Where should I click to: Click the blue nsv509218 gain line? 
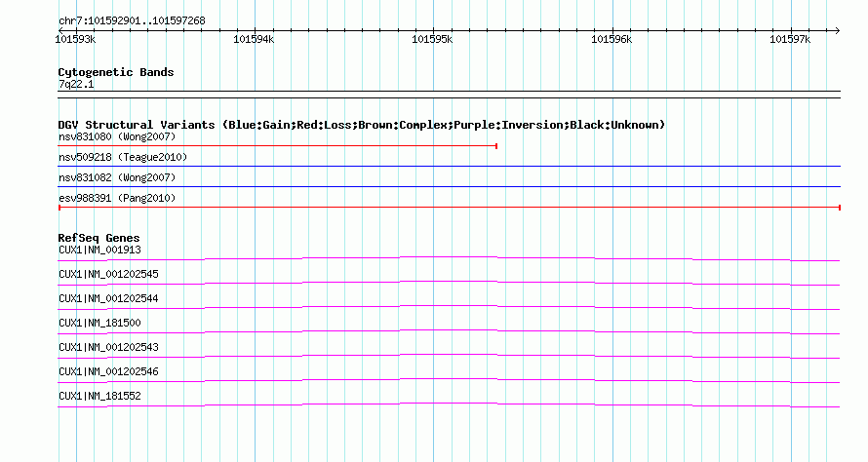pos(449,166)
